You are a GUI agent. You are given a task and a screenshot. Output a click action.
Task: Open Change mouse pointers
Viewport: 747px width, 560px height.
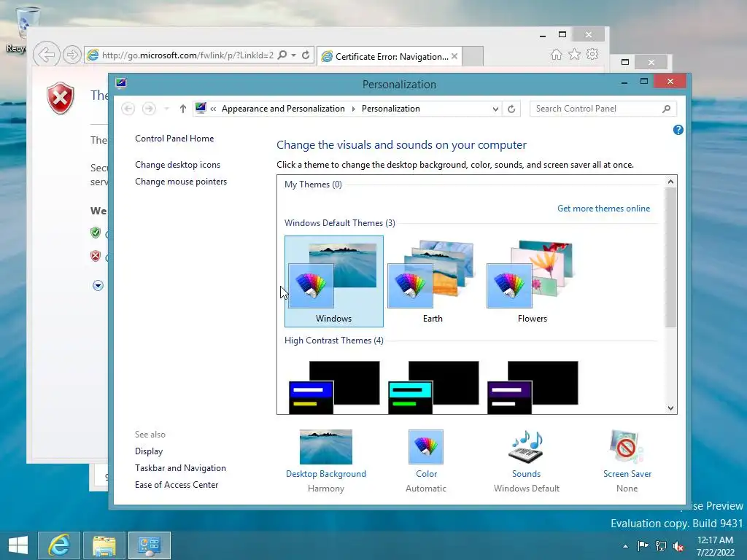coord(181,182)
